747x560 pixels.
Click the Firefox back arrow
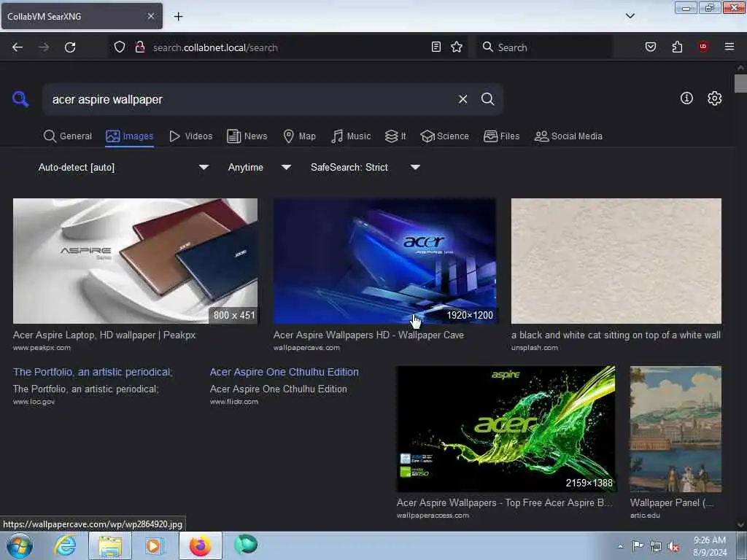click(18, 47)
